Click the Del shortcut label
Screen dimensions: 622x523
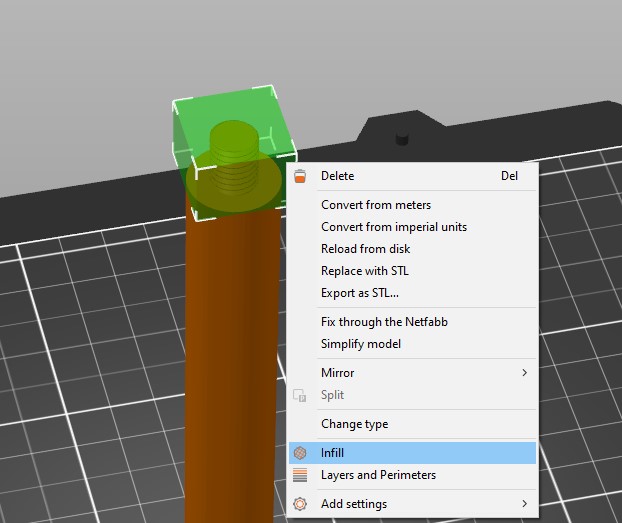[509, 176]
